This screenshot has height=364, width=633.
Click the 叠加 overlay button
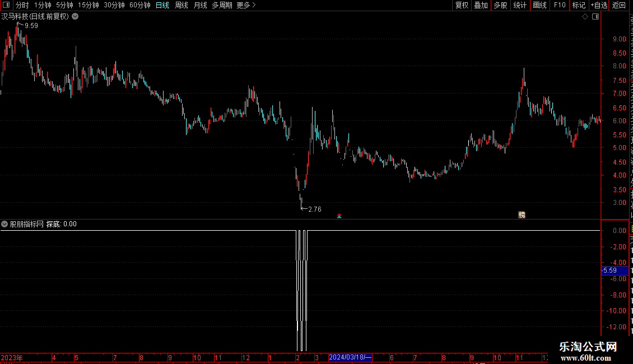point(481,5)
